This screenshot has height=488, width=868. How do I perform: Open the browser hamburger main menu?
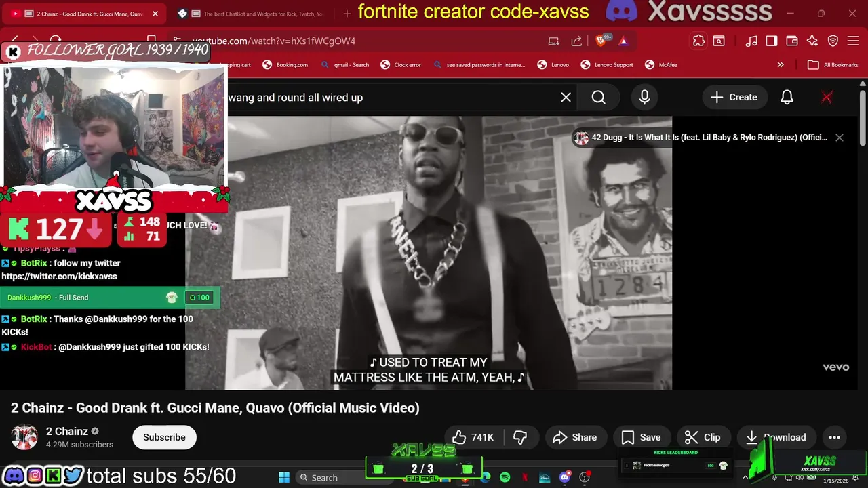coord(853,41)
